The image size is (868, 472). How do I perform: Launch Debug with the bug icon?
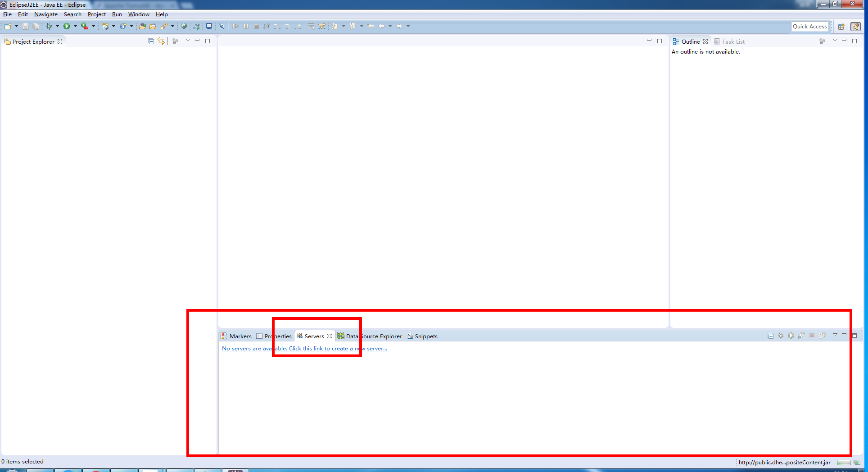pyautogui.click(x=49, y=26)
